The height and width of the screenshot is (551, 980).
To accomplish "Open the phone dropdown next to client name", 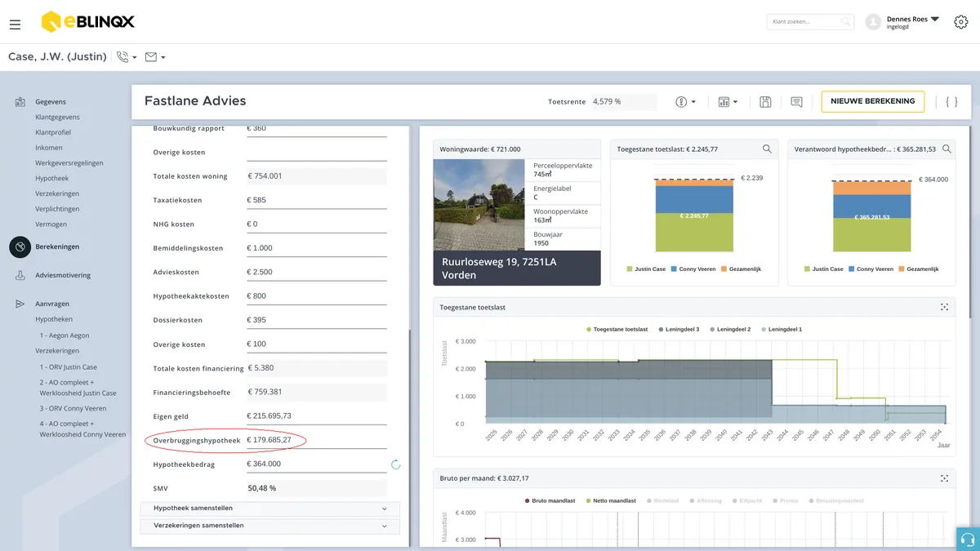I will [127, 57].
